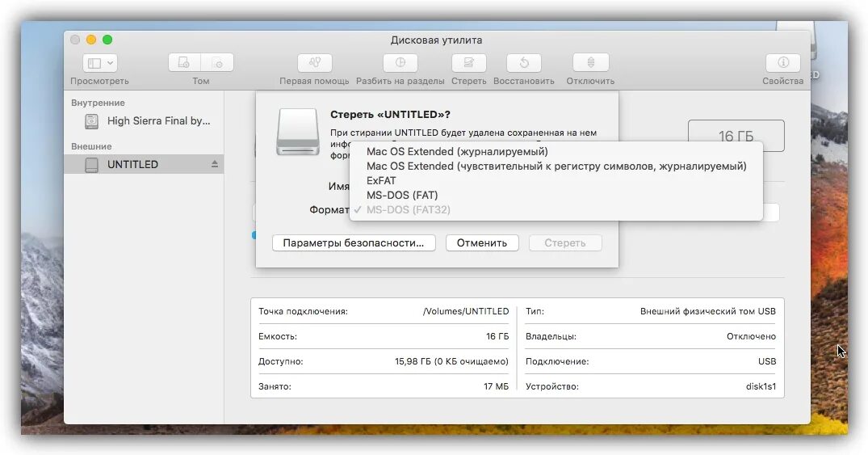The image size is (868, 455).
Task: Click the Внутренние section header
Action: (x=98, y=103)
